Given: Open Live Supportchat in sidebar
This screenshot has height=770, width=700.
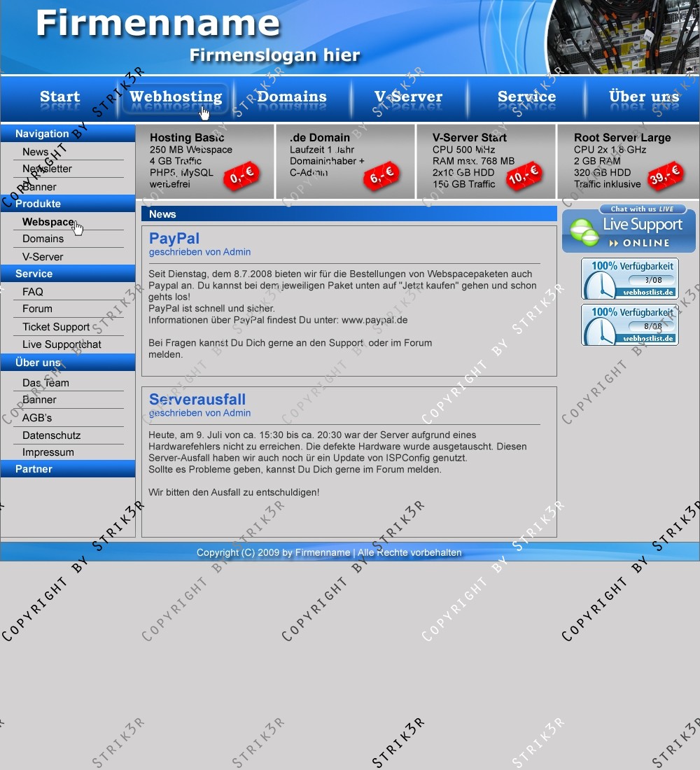Looking at the screenshot, I should coord(62,344).
